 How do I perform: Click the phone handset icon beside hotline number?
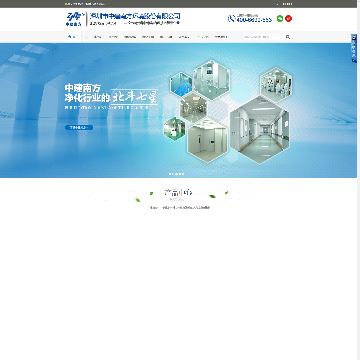click(x=231, y=18)
